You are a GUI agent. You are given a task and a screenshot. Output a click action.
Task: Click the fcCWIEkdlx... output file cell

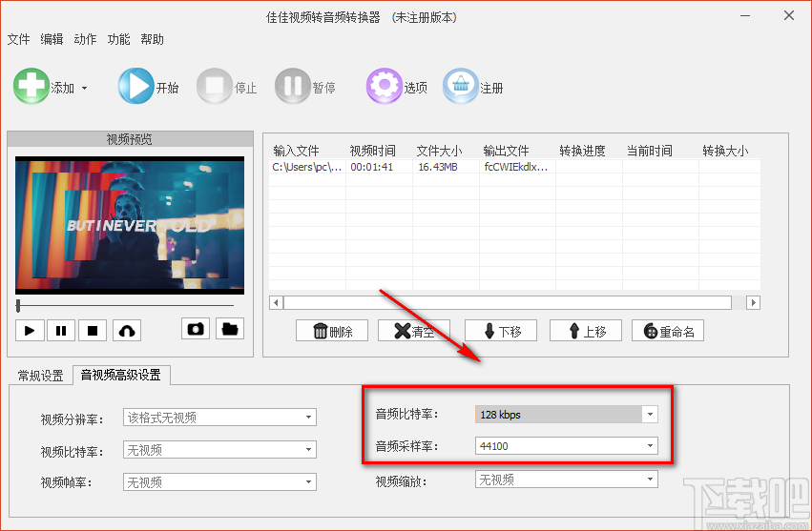tap(517, 167)
